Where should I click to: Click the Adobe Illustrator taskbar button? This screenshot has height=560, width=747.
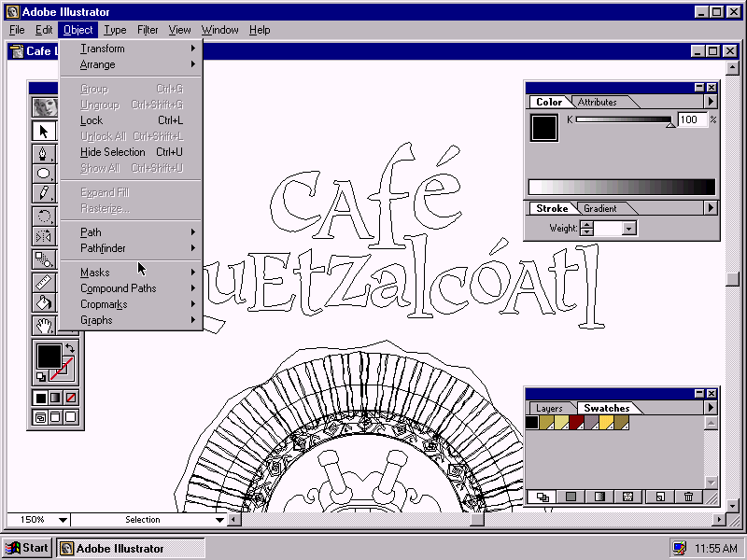coord(131,549)
